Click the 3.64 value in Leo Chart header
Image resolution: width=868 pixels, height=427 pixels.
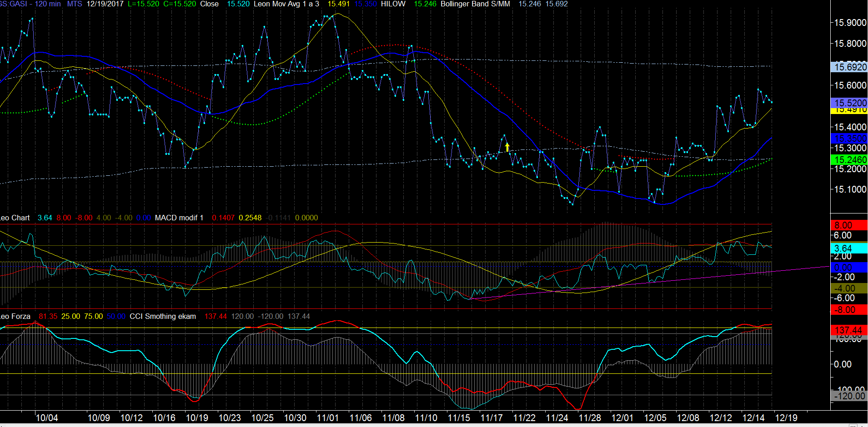[x=45, y=218]
